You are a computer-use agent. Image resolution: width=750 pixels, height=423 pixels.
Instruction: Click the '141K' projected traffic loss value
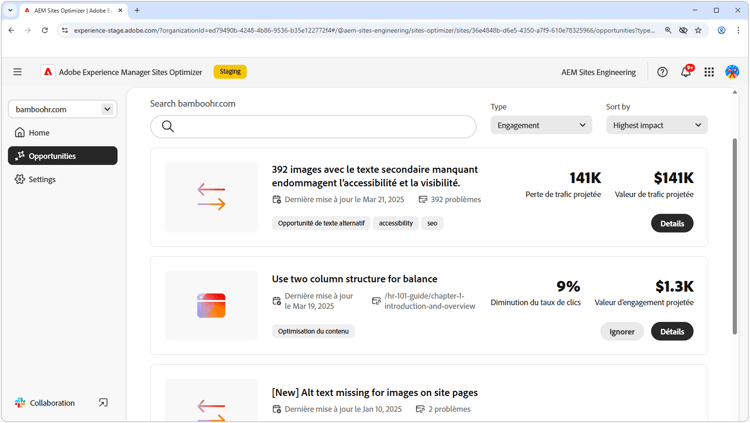click(585, 178)
